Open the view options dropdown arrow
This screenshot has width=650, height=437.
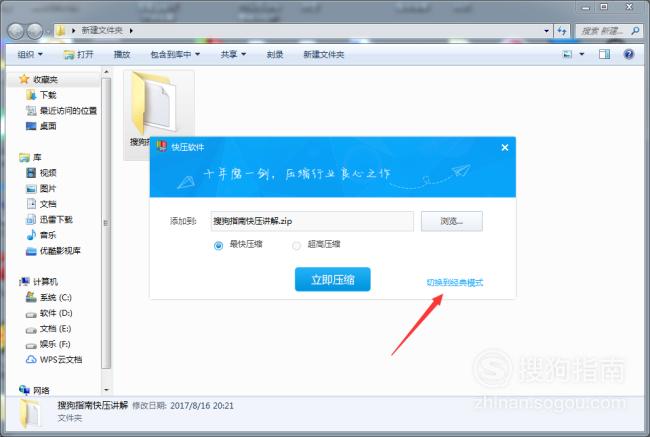[x=582, y=54]
